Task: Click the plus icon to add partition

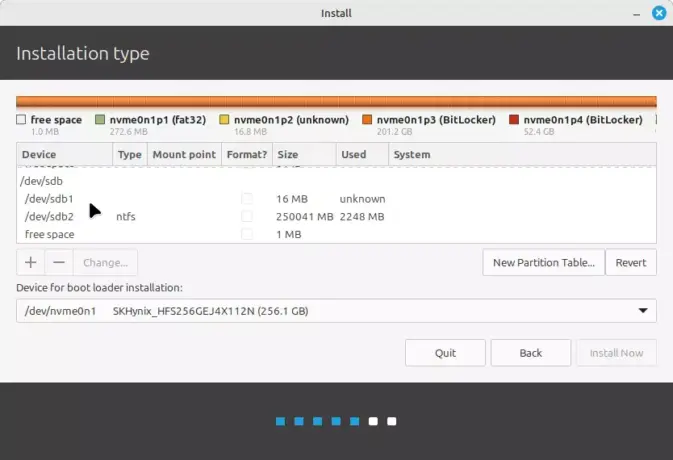Action: click(x=30, y=263)
